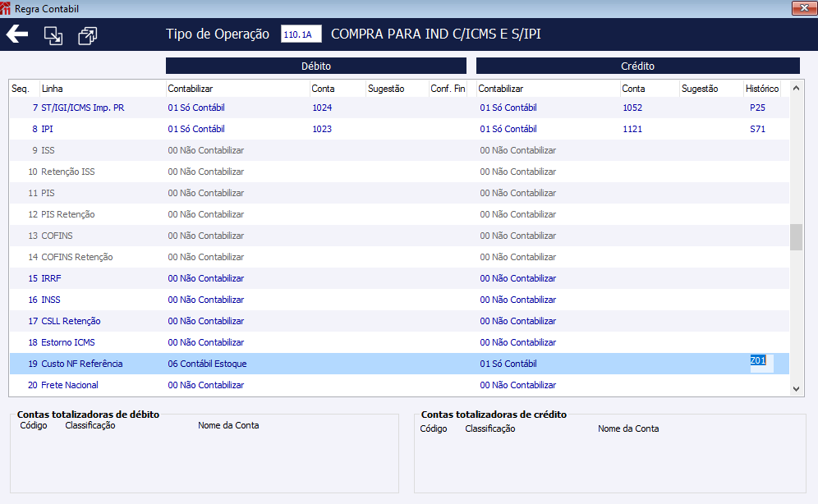Screen dimensions: 818x504
Task: Select row 14 COFINS Retenção
Action: [x=399, y=257]
